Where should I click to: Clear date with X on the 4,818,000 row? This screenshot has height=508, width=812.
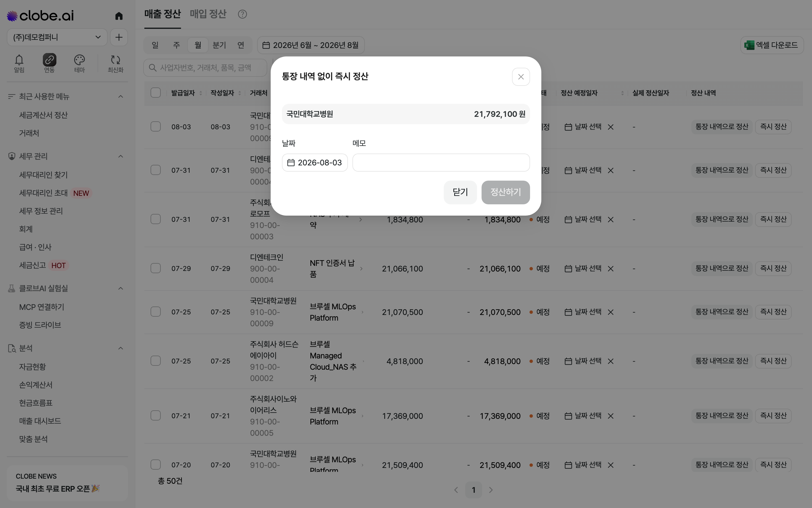(611, 361)
